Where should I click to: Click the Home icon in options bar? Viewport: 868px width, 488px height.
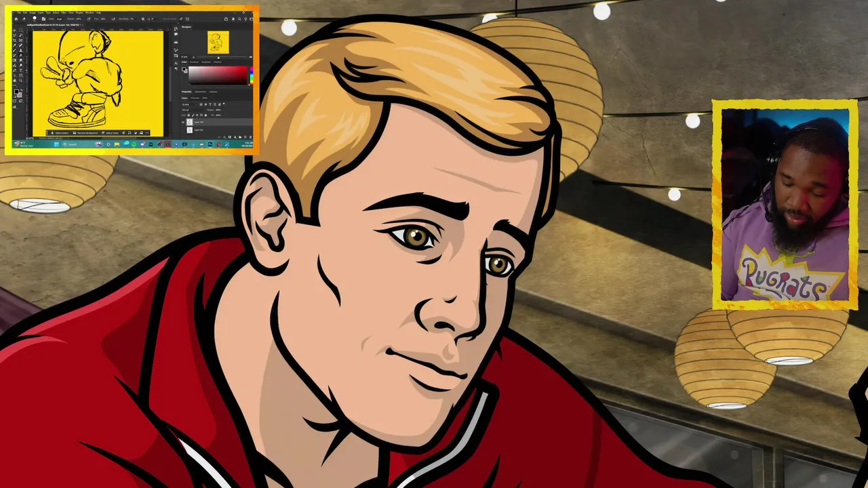click(16, 19)
